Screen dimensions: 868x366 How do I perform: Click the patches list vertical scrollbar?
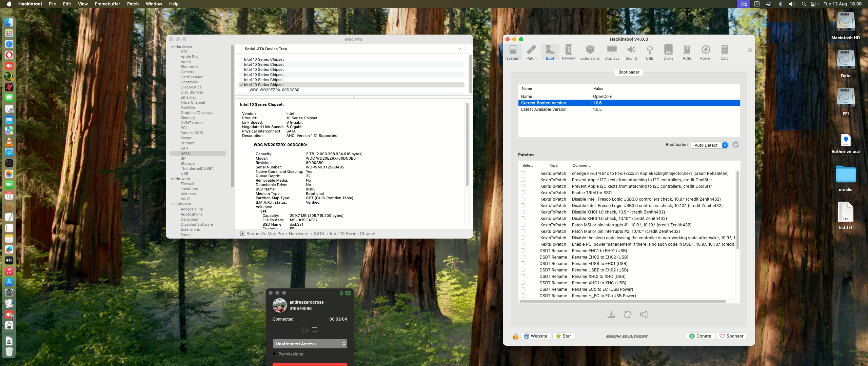(x=737, y=210)
